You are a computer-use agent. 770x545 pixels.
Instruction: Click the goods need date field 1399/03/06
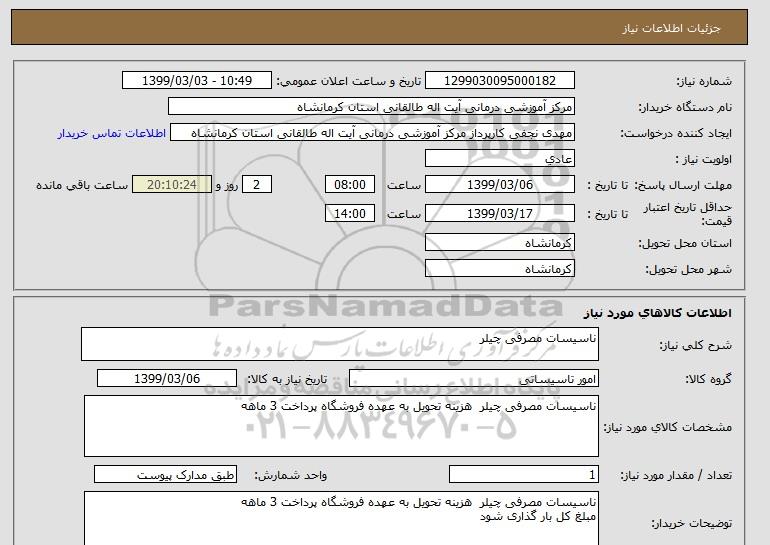(167, 379)
